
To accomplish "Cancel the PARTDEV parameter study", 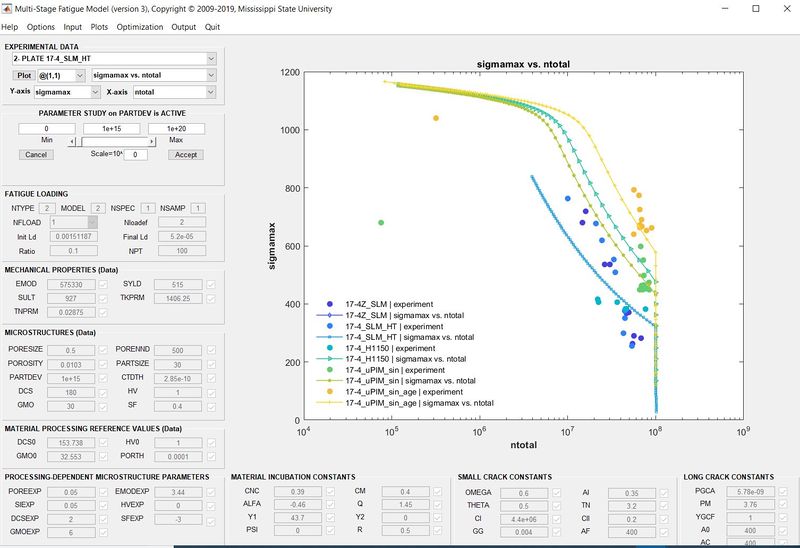I will [x=36, y=155].
